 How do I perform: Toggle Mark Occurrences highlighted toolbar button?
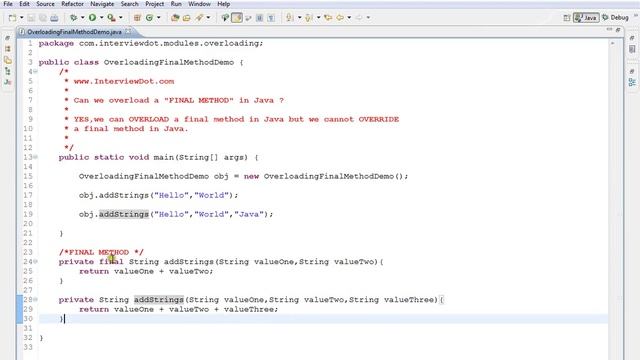pos(237,18)
